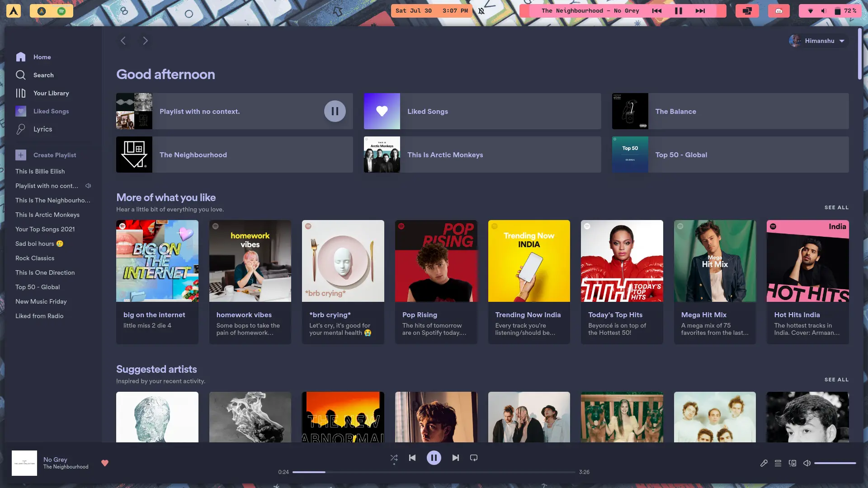Open Lyrics from the sidebar microphone icon

click(x=21, y=129)
